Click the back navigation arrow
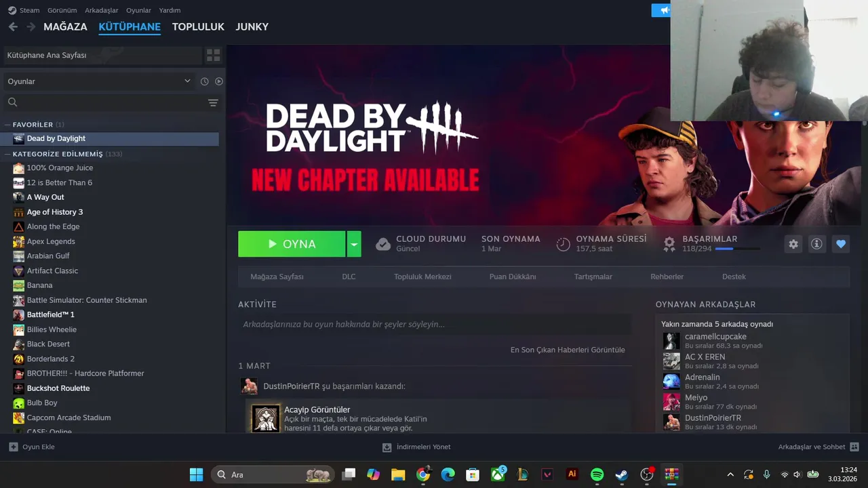868x488 pixels. (13, 26)
